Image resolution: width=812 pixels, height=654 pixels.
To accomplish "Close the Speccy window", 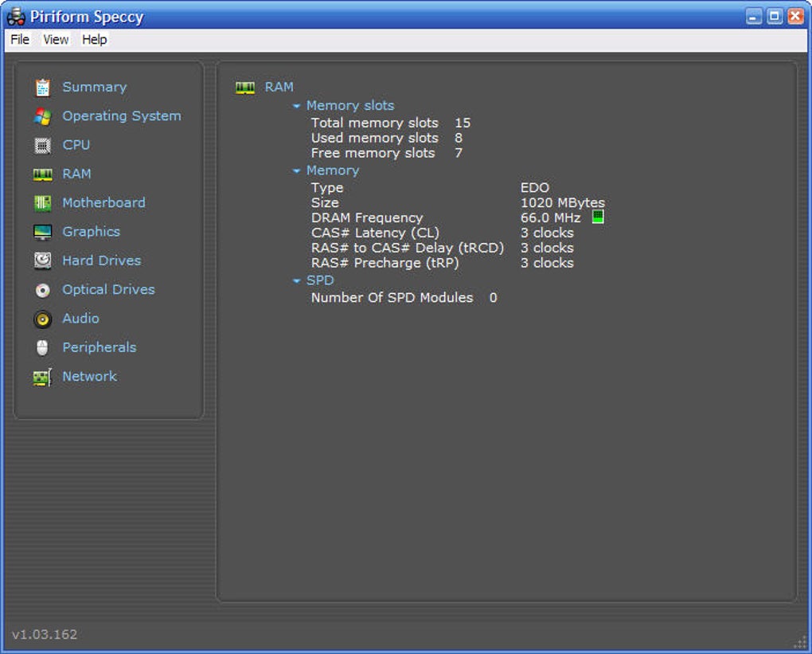I will [795, 17].
